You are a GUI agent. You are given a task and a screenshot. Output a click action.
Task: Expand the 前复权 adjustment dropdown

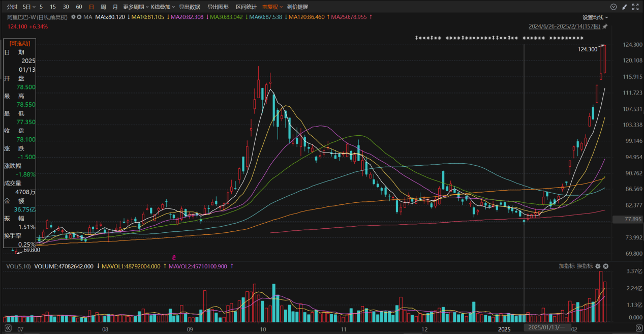tap(272, 7)
